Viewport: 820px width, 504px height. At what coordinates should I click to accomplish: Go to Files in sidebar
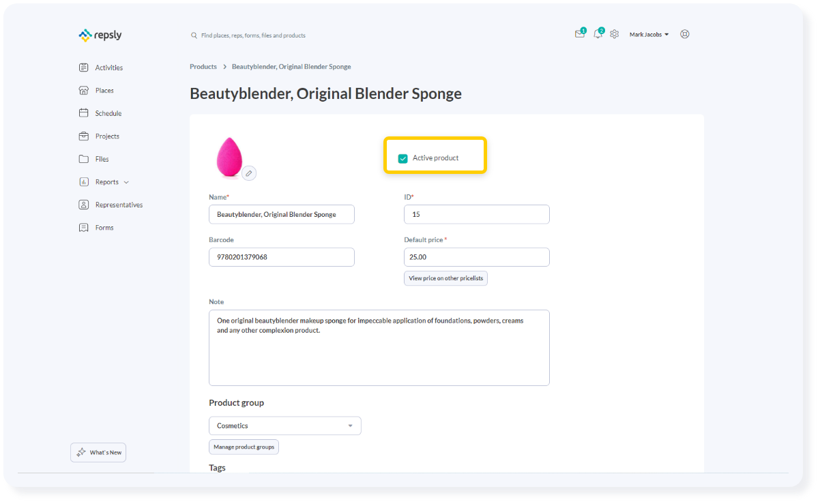click(102, 159)
